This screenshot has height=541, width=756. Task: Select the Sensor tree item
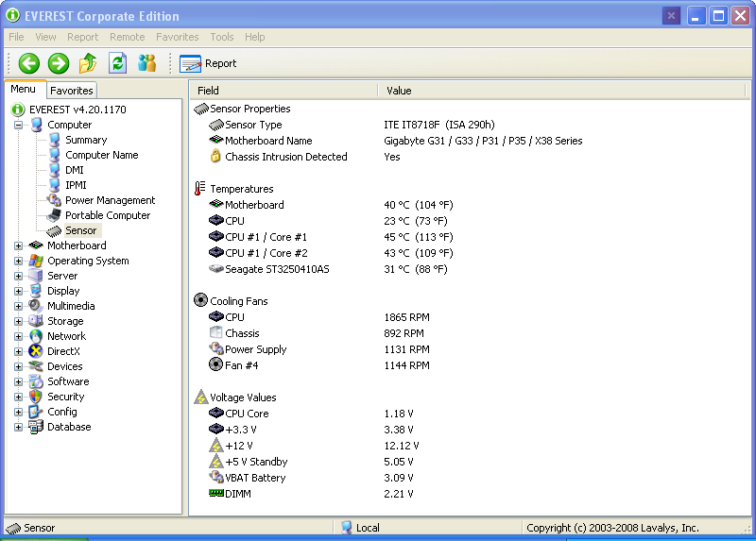click(x=80, y=230)
